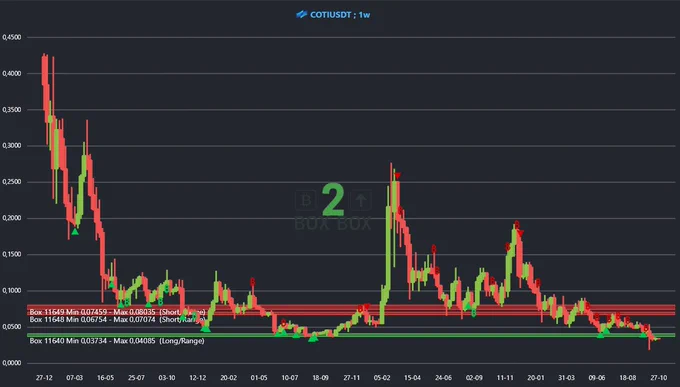Click the Box 11649 Min 0,07459 label
Image resolution: width=680 pixels, height=387 pixels.
(x=117, y=312)
